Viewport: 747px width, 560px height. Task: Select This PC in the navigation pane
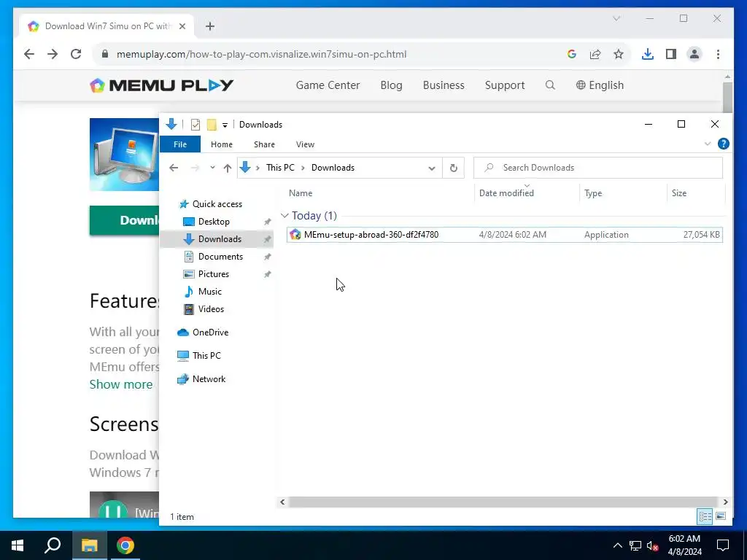[x=206, y=356]
